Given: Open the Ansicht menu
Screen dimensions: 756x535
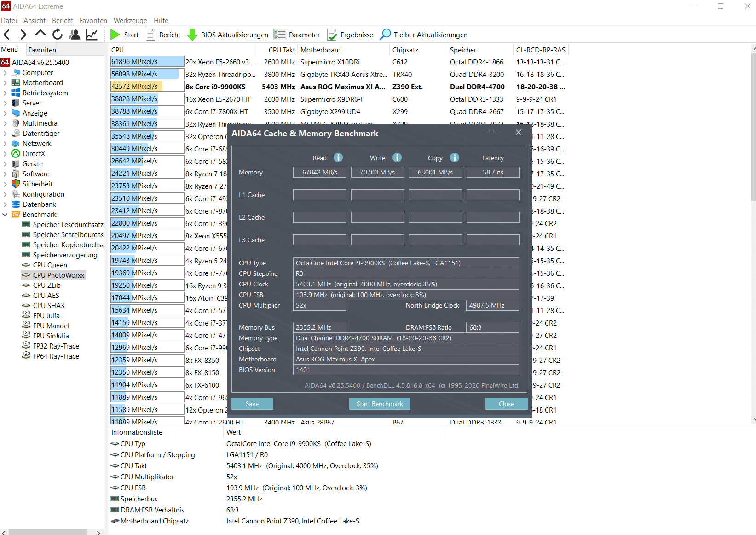Looking at the screenshot, I should pos(35,20).
